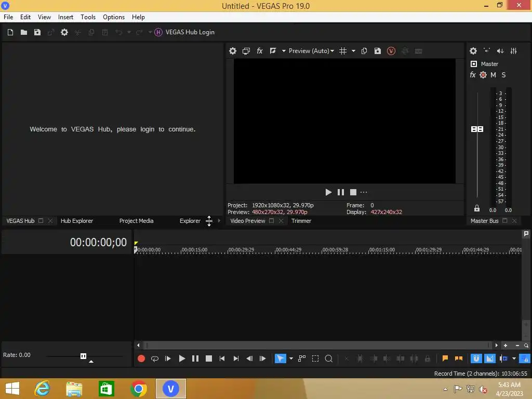This screenshot has width=532, height=399.
Task: Click the timeline horizontal scrollbar
Action: point(317,345)
